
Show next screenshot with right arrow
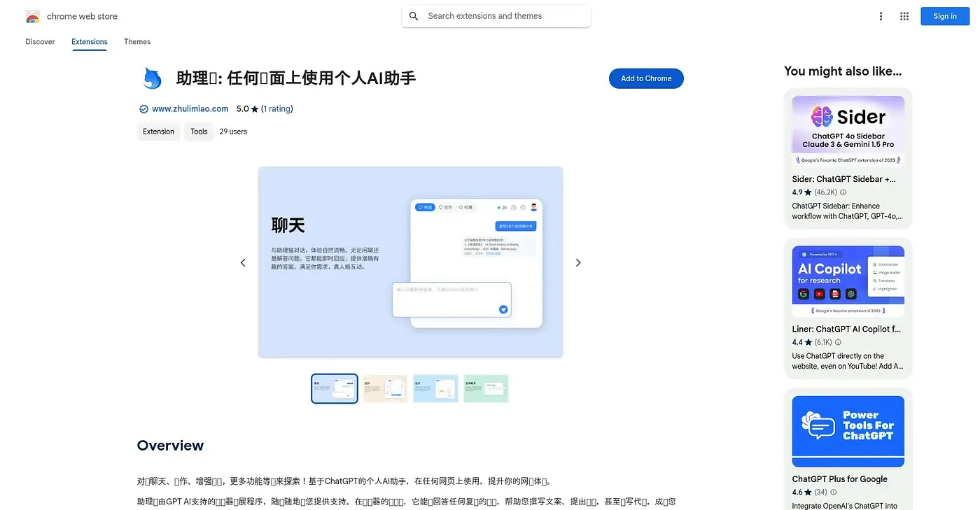click(x=578, y=262)
